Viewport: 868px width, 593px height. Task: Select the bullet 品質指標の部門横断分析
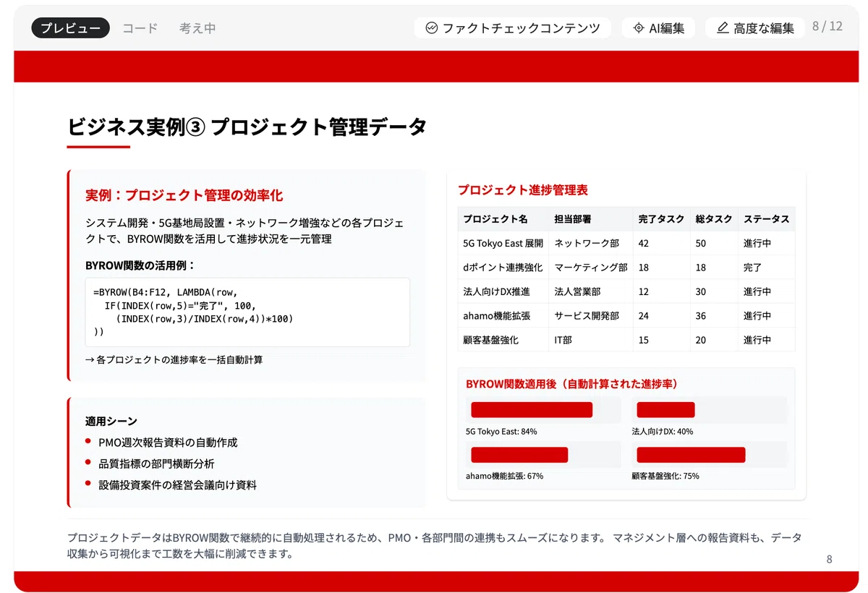(x=156, y=464)
